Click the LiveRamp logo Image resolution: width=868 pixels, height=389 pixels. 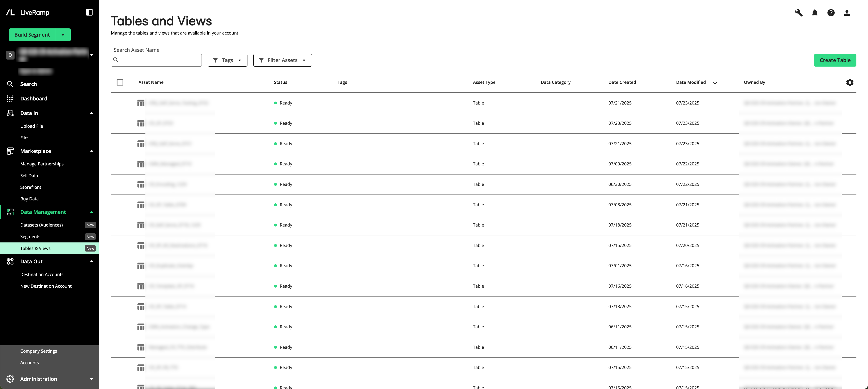[28, 12]
